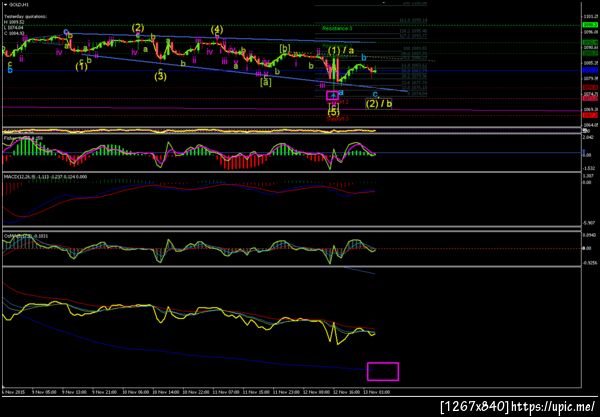Click the "(1) / a" wave label
Screen dimensions: 600x417
[341, 50]
